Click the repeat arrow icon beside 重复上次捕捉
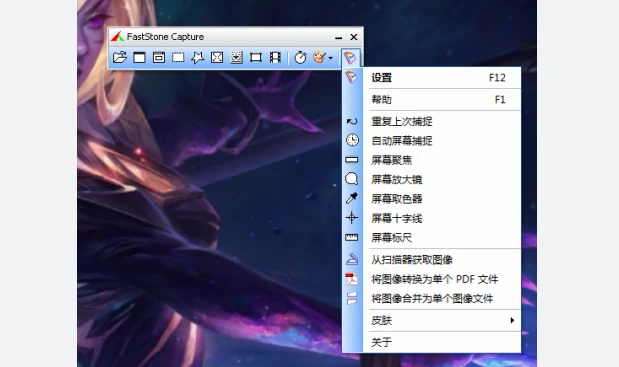This screenshot has width=619, height=367. click(x=352, y=121)
